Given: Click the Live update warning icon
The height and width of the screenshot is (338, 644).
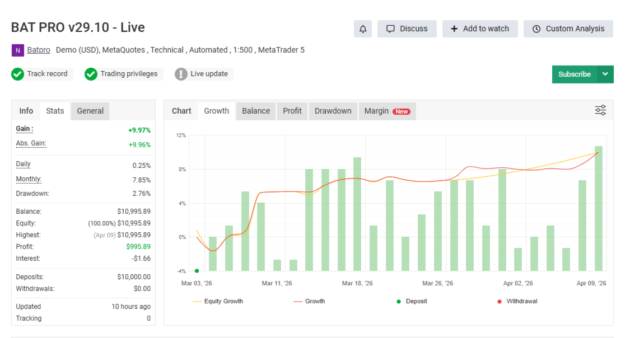Looking at the screenshot, I should coord(181,74).
